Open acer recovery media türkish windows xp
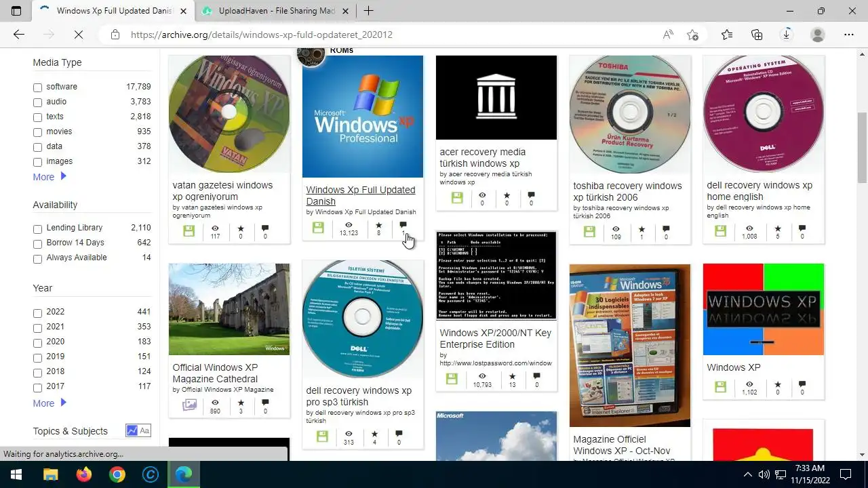868x488 pixels. click(x=482, y=158)
